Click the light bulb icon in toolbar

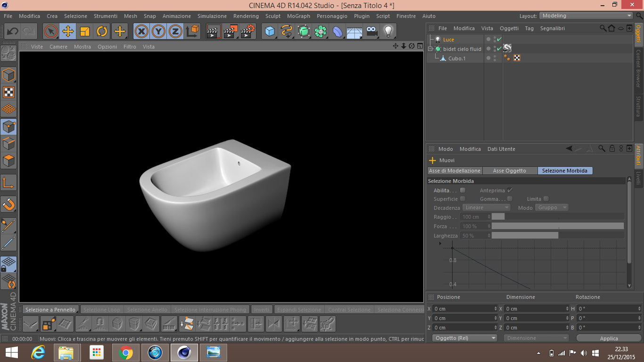pos(388,32)
